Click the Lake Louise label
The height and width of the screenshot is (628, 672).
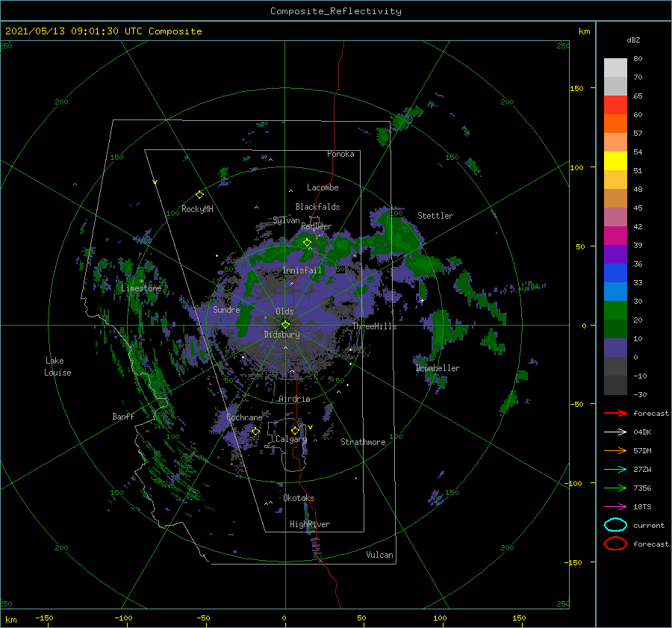click(57, 367)
